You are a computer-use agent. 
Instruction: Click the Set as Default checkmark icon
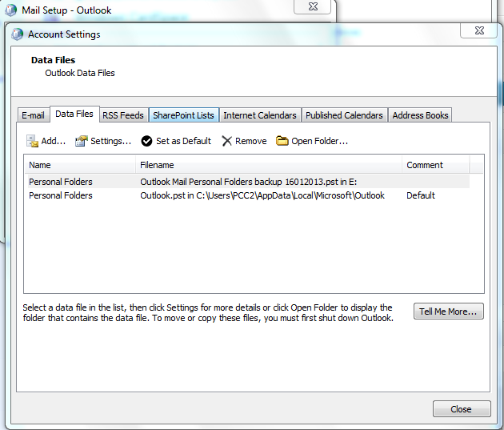(x=146, y=141)
